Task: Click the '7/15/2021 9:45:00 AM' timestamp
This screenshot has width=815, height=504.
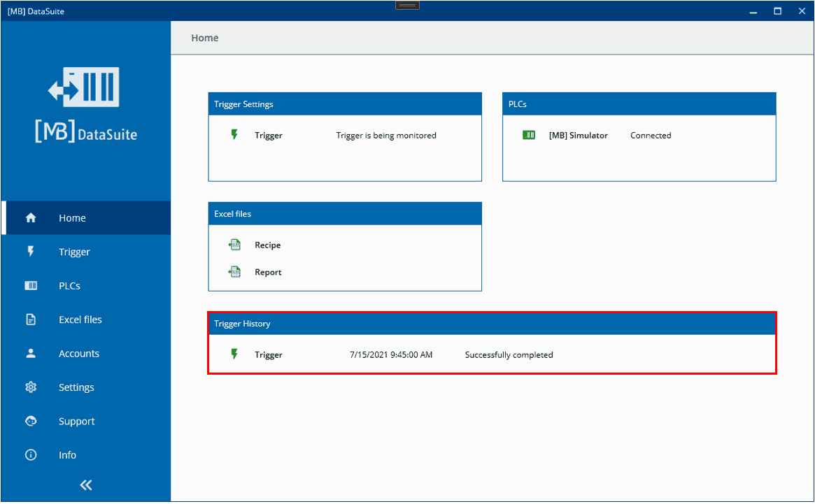Action: pyautogui.click(x=391, y=354)
